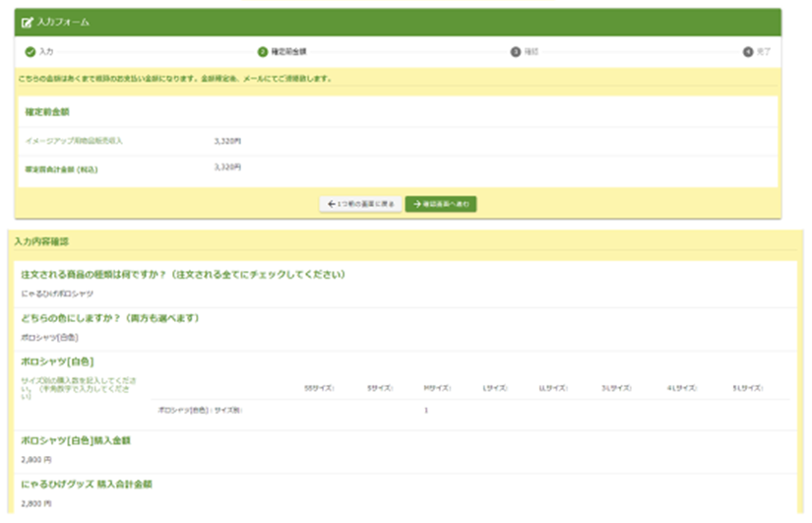Click the bold ポロシャツ[白色] size section heading
Viewport: 812px width, 523px height.
tap(57, 361)
